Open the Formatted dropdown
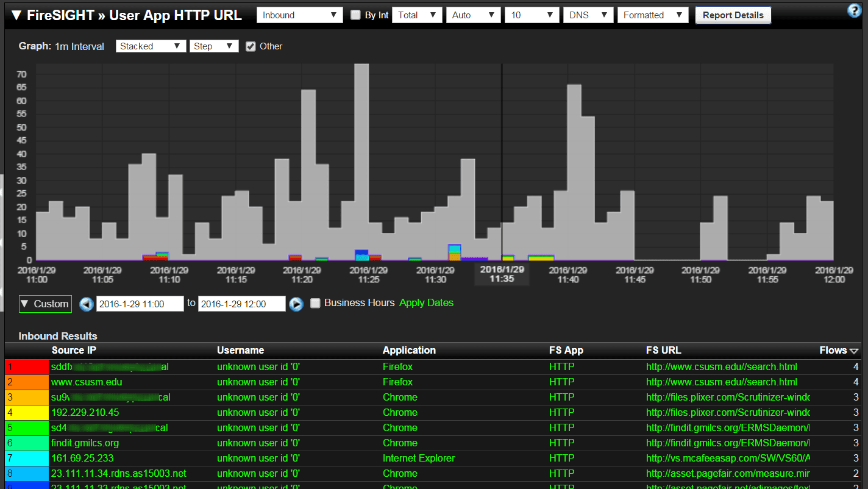 (653, 15)
